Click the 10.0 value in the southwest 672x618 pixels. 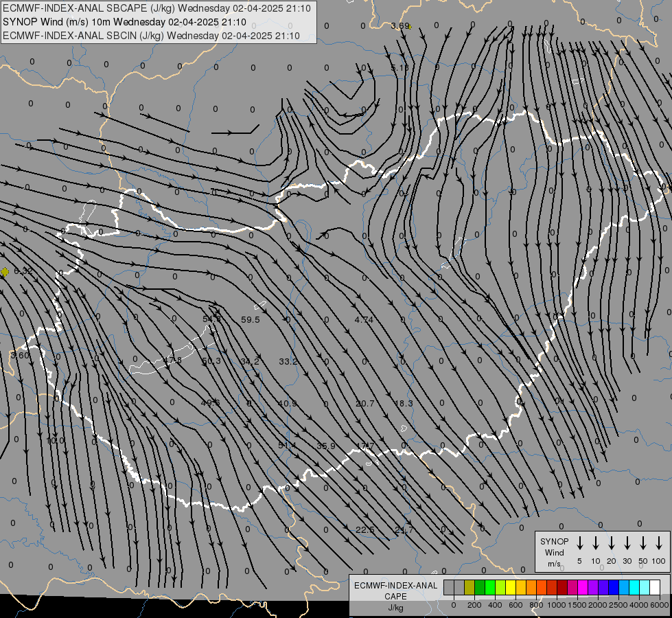(56, 441)
